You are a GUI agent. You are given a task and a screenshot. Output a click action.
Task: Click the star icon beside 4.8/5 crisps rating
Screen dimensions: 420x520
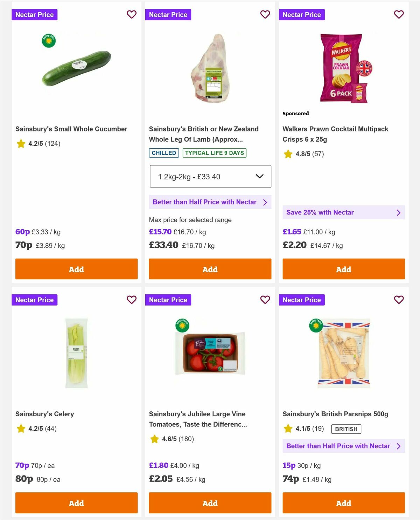pos(288,154)
